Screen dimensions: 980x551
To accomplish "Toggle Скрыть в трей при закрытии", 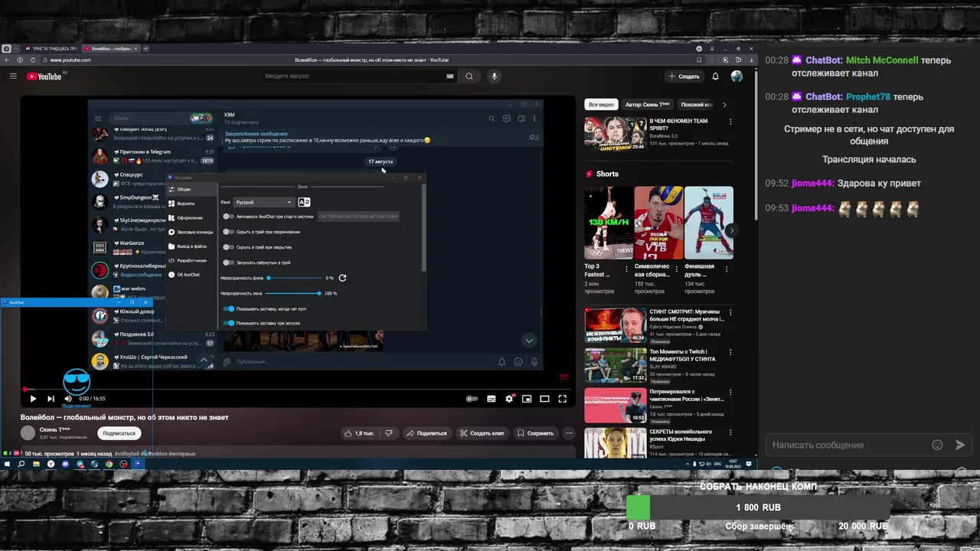I will 228,247.
